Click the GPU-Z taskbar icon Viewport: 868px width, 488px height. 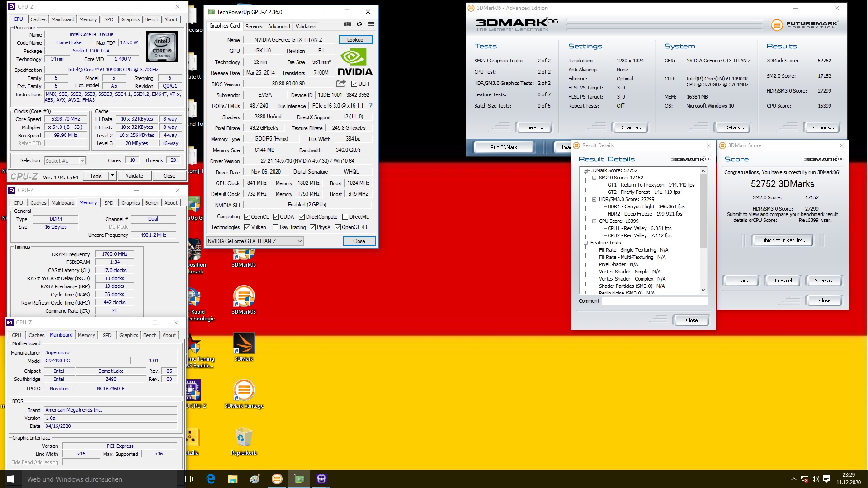299,479
